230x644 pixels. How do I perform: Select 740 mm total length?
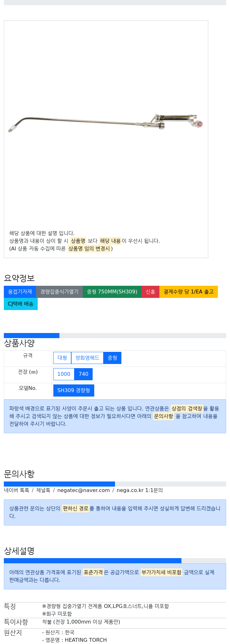(x=83, y=374)
